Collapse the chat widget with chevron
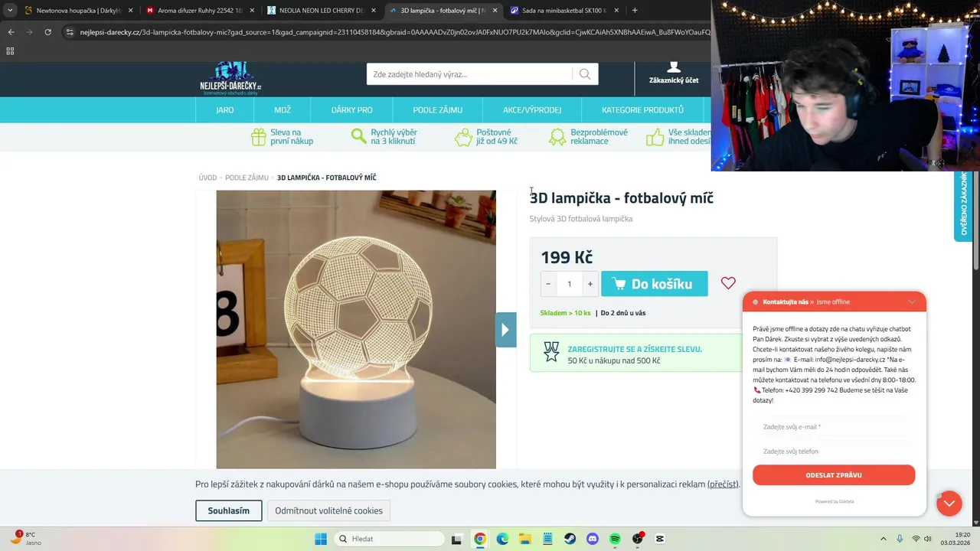 (x=911, y=302)
